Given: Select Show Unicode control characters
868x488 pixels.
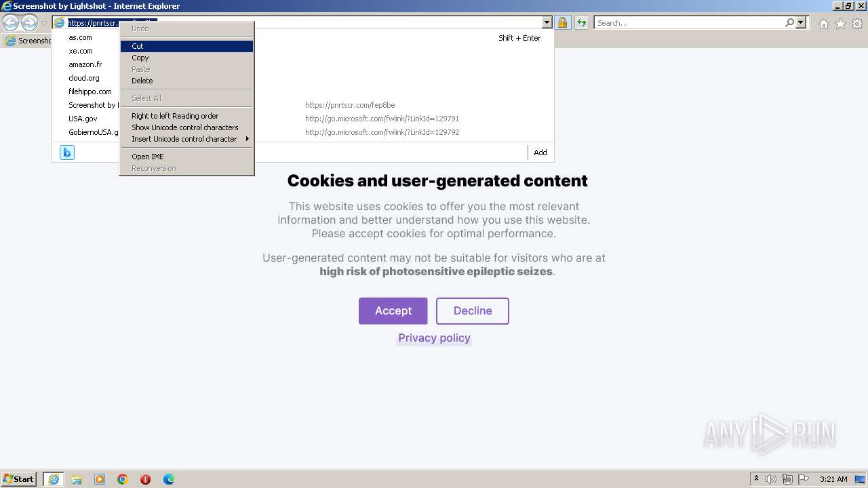Looking at the screenshot, I should (x=186, y=127).
